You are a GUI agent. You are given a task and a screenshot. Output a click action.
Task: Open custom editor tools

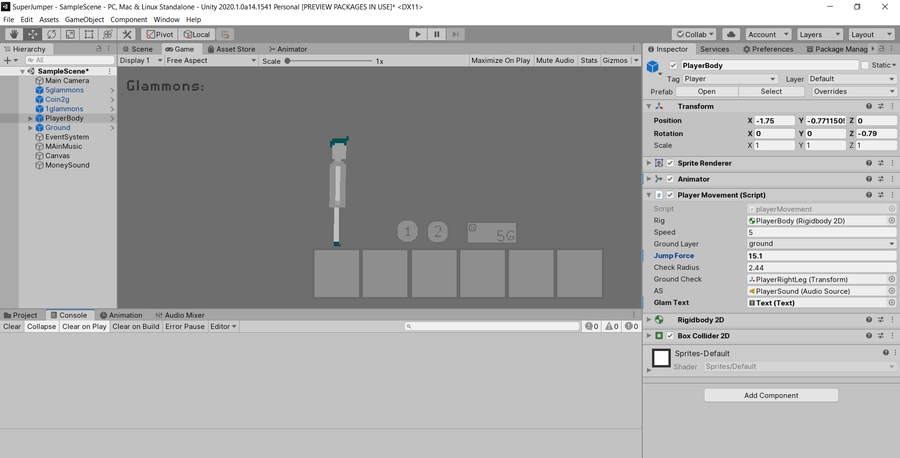127,34
